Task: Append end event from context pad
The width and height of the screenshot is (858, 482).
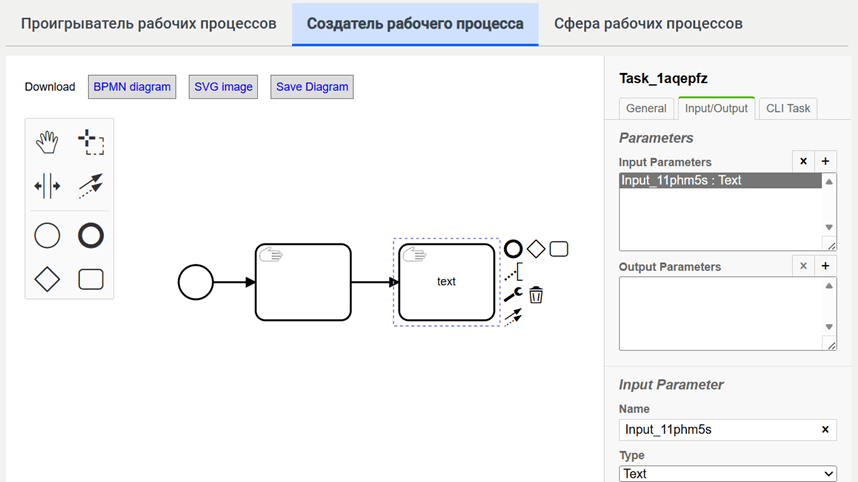Action: (513, 249)
